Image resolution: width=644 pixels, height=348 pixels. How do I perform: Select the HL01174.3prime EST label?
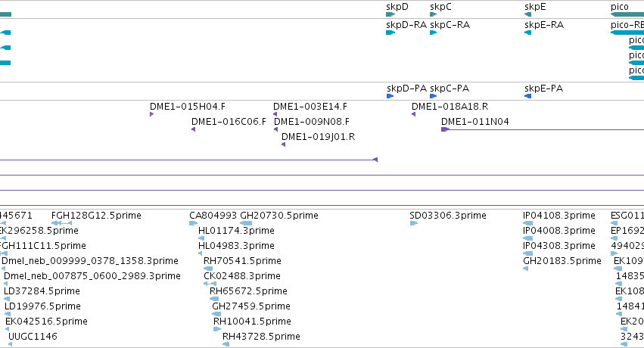point(236,231)
